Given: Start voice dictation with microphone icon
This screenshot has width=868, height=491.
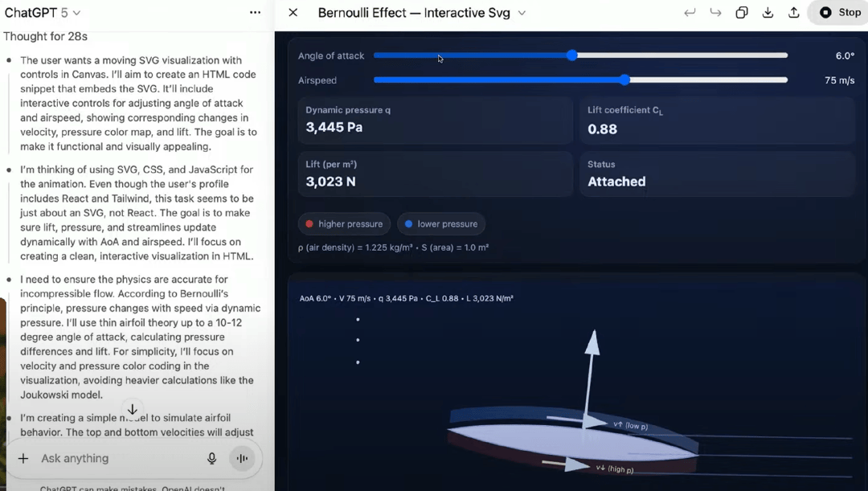Looking at the screenshot, I should 212,458.
